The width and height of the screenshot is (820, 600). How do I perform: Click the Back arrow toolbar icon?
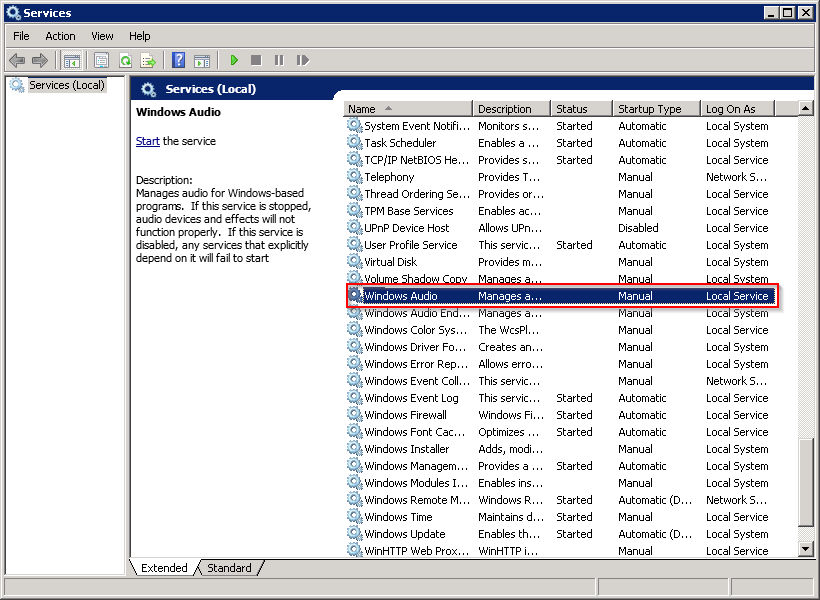(17, 61)
